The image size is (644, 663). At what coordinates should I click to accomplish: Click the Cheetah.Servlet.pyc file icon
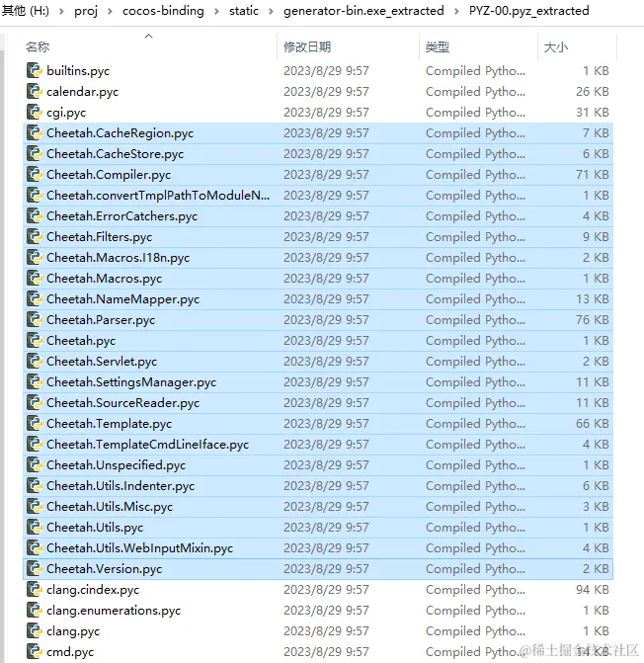click(35, 361)
